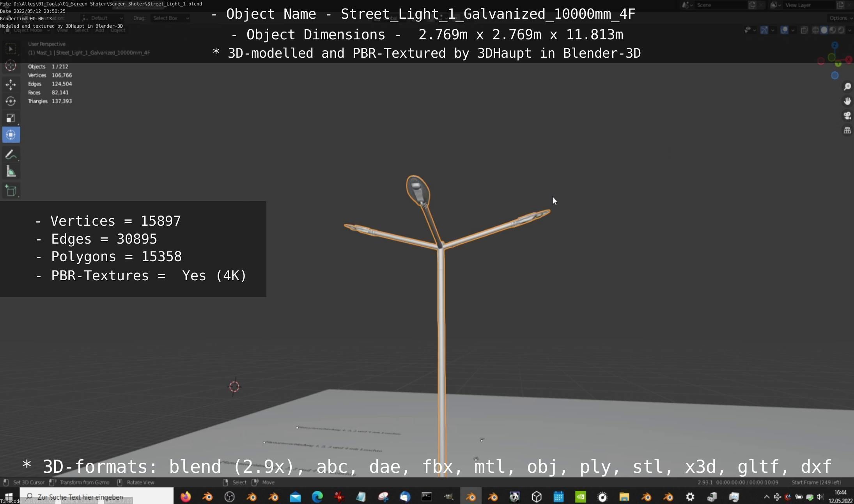Click the 16:44 clock in taskbar
854x504 pixels.
(840, 492)
